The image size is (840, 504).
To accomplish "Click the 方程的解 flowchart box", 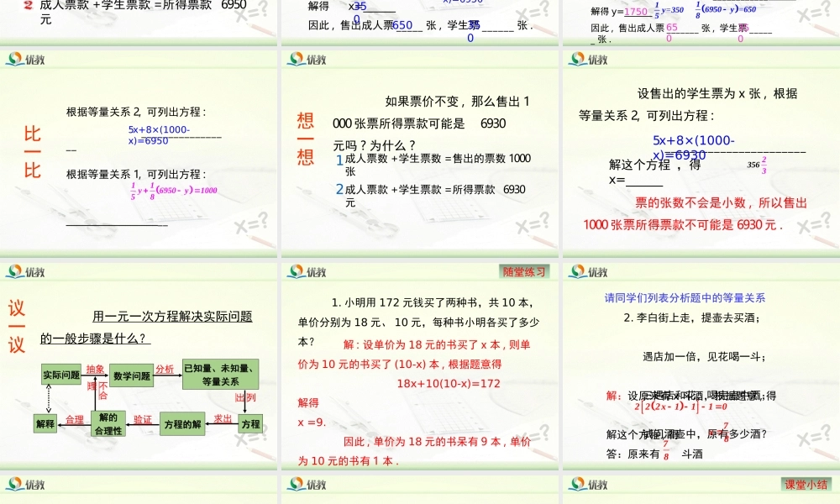I will tap(181, 423).
